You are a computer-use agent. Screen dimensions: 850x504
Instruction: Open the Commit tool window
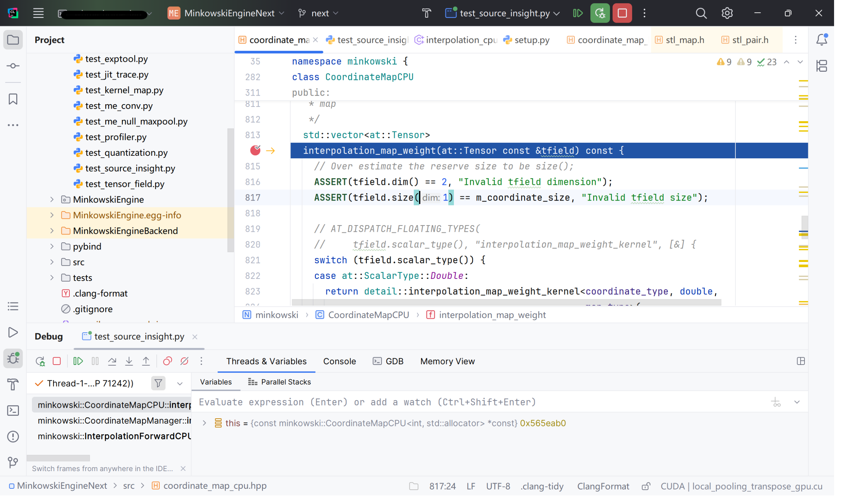[x=13, y=66]
